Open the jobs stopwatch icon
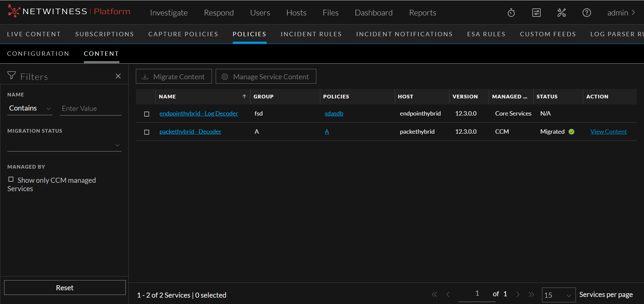 pyautogui.click(x=511, y=13)
